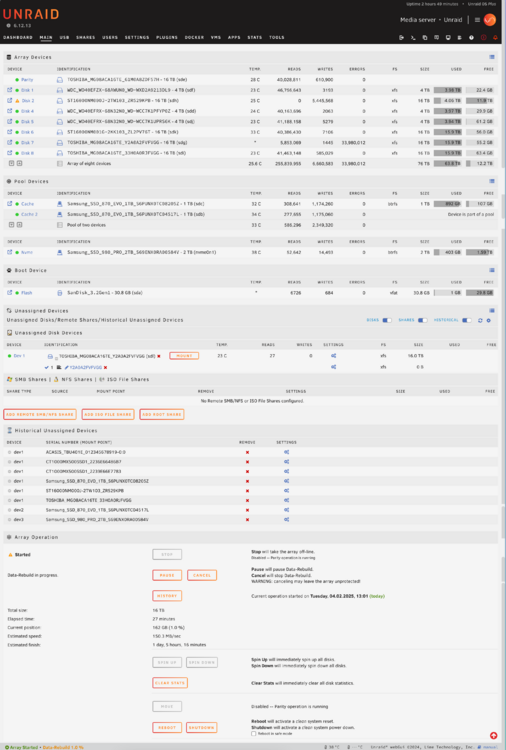Screen dimensions: 506x750
Task: Open the hamburger menu beside Unraid name
Action: pyautogui.click(x=477, y=20)
